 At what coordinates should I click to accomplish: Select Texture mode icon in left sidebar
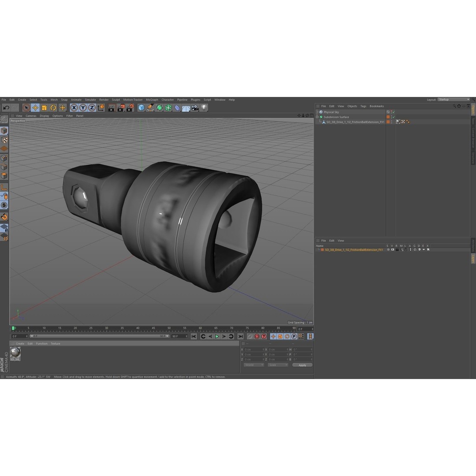coord(4,140)
